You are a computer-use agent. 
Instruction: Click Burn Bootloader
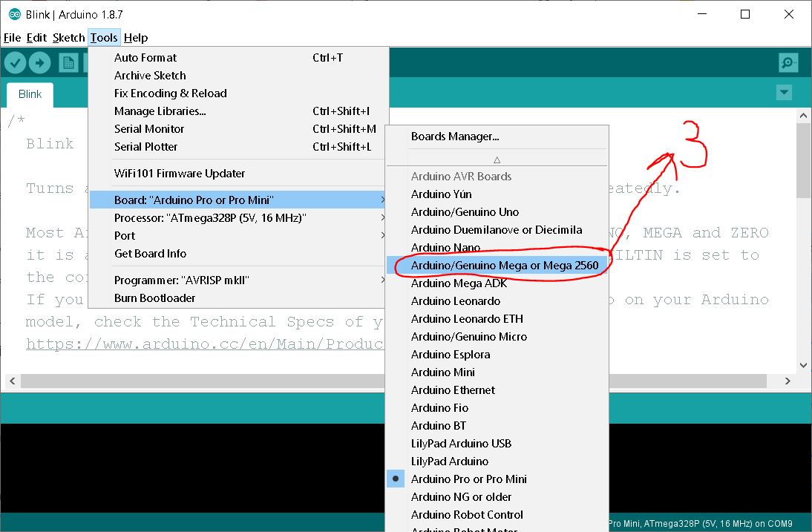pyautogui.click(x=238, y=298)
